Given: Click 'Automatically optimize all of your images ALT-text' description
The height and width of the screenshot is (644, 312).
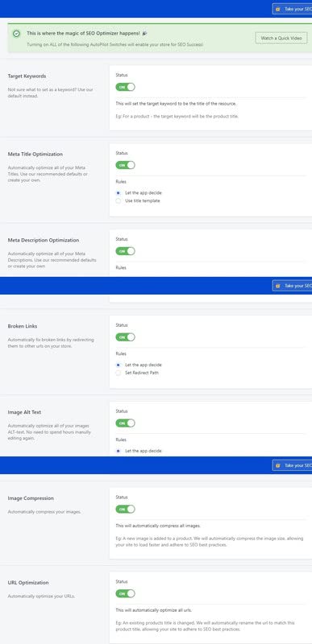Looking at the screenshot, I should point(49,432).
